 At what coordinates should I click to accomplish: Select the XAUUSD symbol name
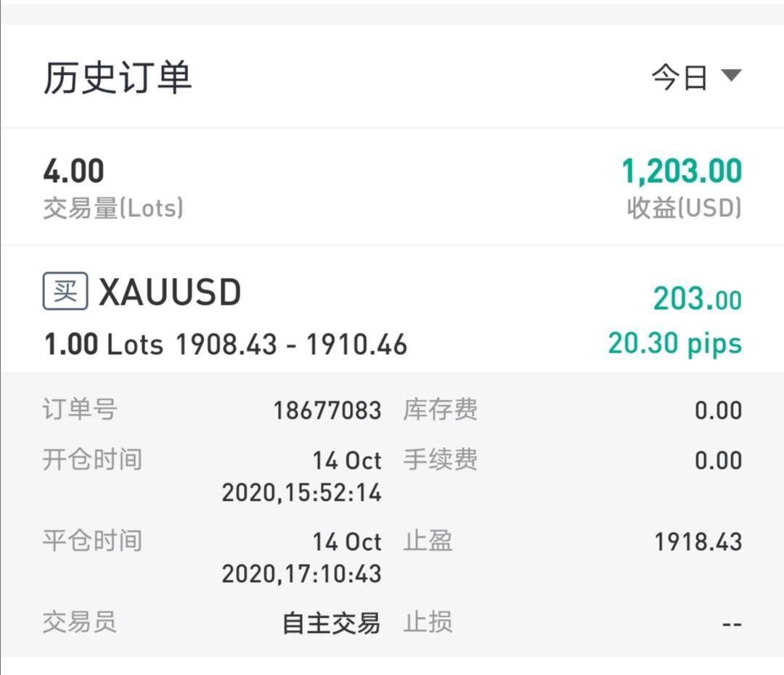169,292
